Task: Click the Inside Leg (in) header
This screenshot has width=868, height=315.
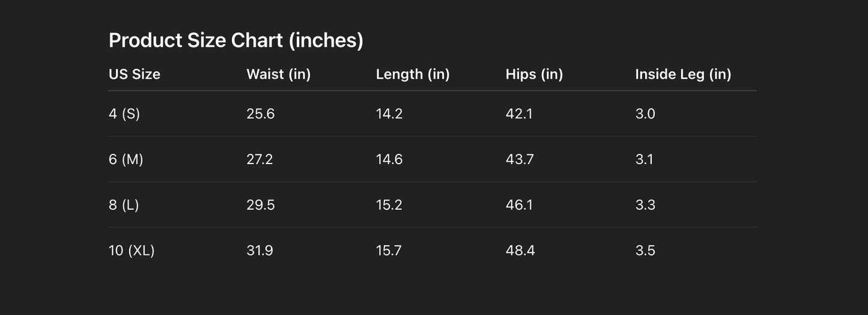Action: 683,75
